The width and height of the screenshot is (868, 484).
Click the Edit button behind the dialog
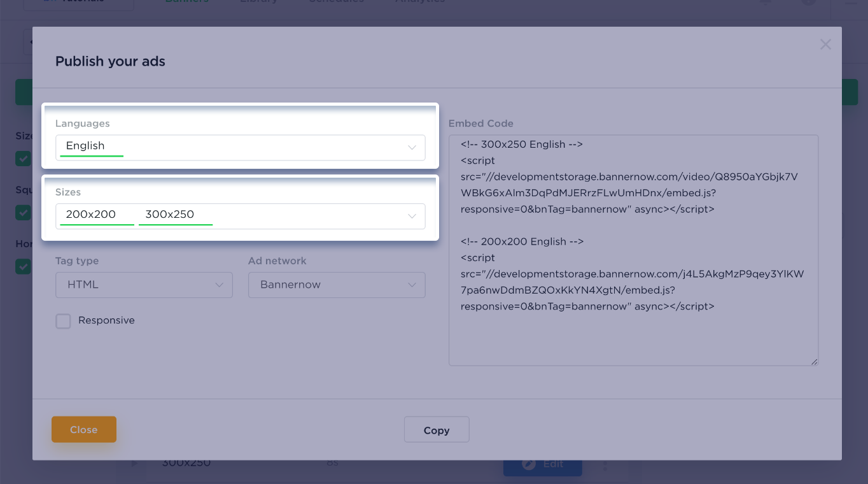542,464
